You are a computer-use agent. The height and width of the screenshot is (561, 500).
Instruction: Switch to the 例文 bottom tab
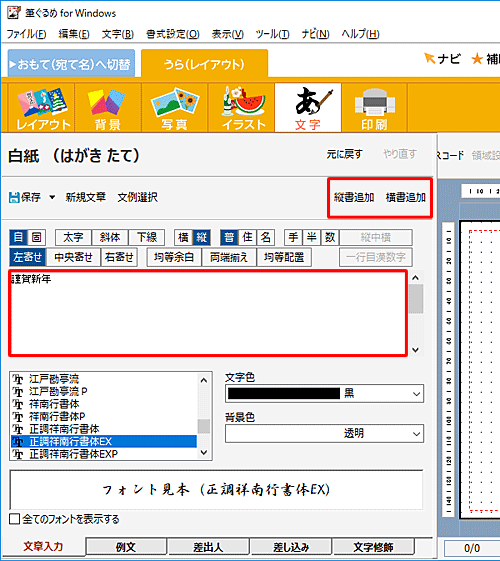point(126,547)
